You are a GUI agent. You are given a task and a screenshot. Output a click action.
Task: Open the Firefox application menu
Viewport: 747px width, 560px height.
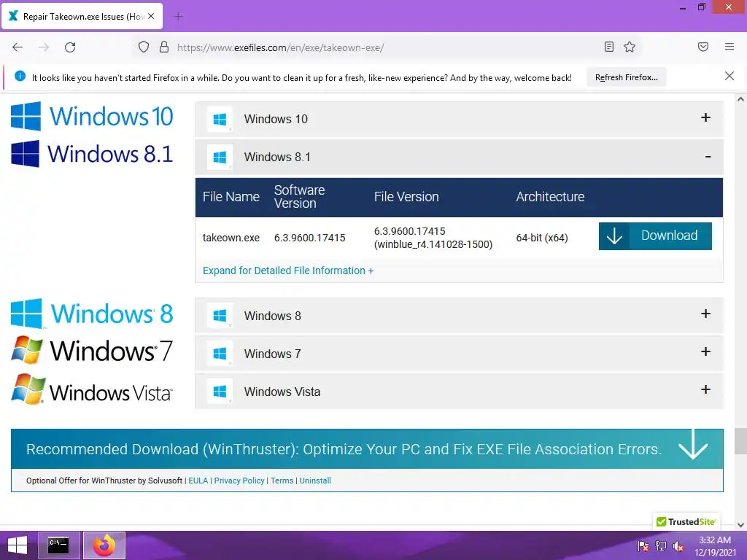pos(729,47)
